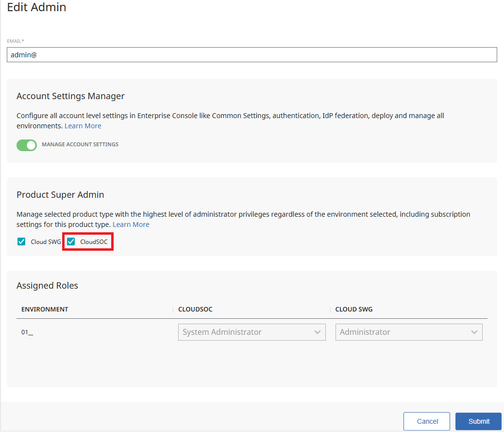504x432 pixels.
Task: Open the Cloud SWG Administrator role text box
Action: [x=402, y=332]
